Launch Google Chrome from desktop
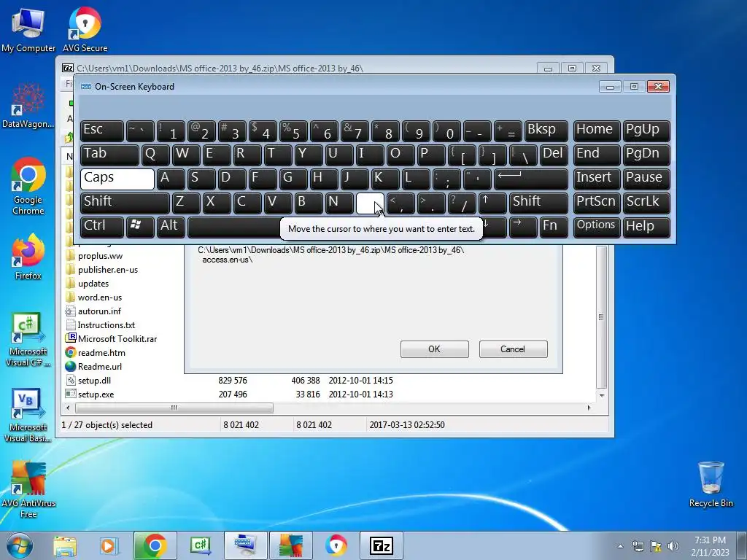Image resolution: width=747 pixels, height=560 pixels. click(28, 186)
